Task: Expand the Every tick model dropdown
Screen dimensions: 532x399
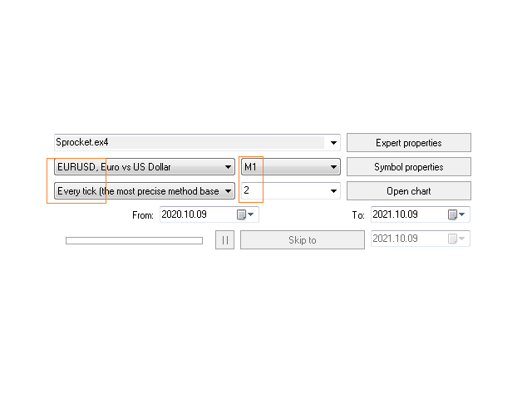Action: pos(145,191)
